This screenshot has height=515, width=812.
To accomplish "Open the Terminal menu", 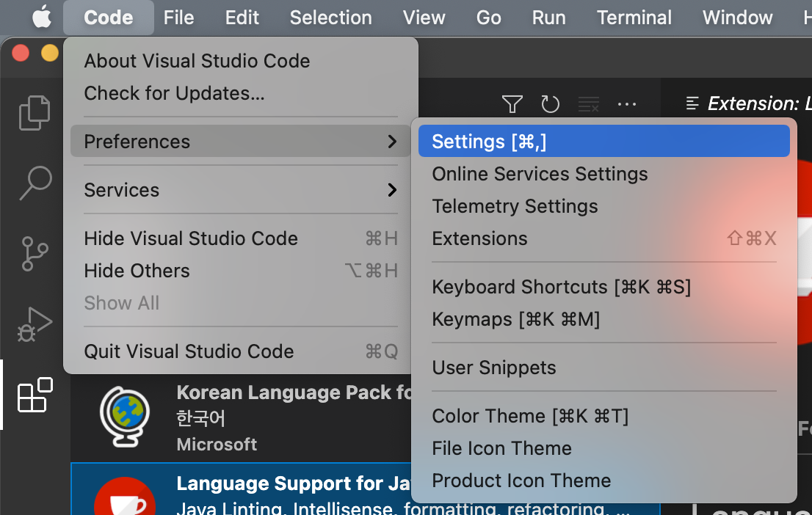I will click(634, 18).
